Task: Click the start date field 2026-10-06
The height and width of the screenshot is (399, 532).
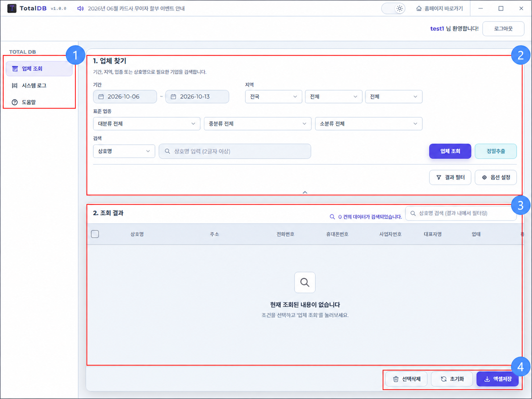Action: tap(125, 97)
